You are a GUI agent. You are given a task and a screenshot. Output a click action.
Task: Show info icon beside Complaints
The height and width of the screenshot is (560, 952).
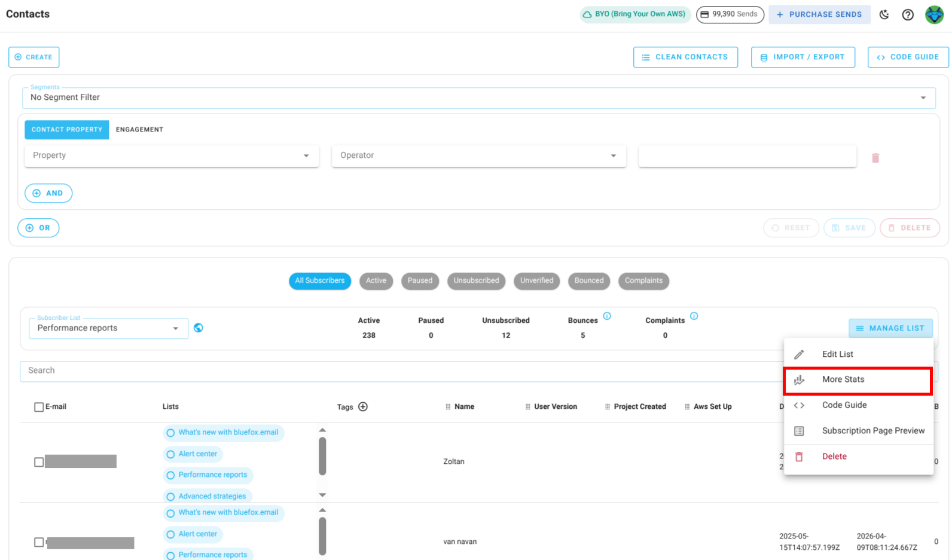694,316
